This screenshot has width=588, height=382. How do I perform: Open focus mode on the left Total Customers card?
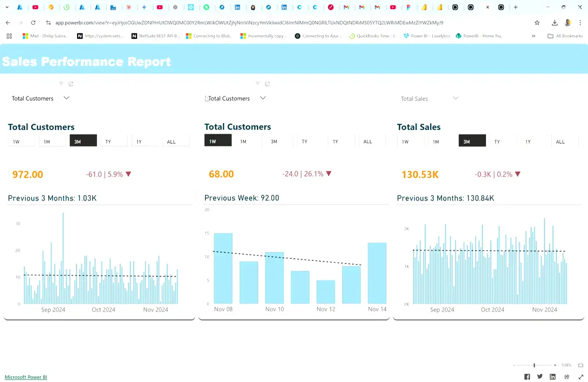coord(71,84)
